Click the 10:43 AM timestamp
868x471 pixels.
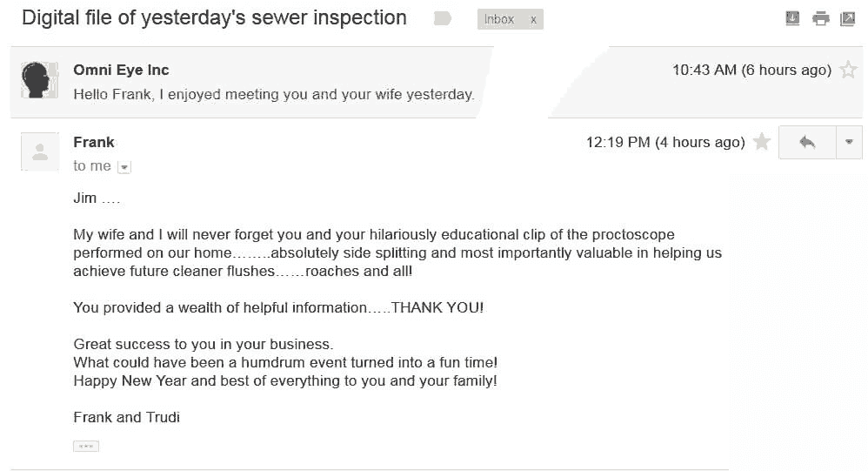tap(751, 70)
